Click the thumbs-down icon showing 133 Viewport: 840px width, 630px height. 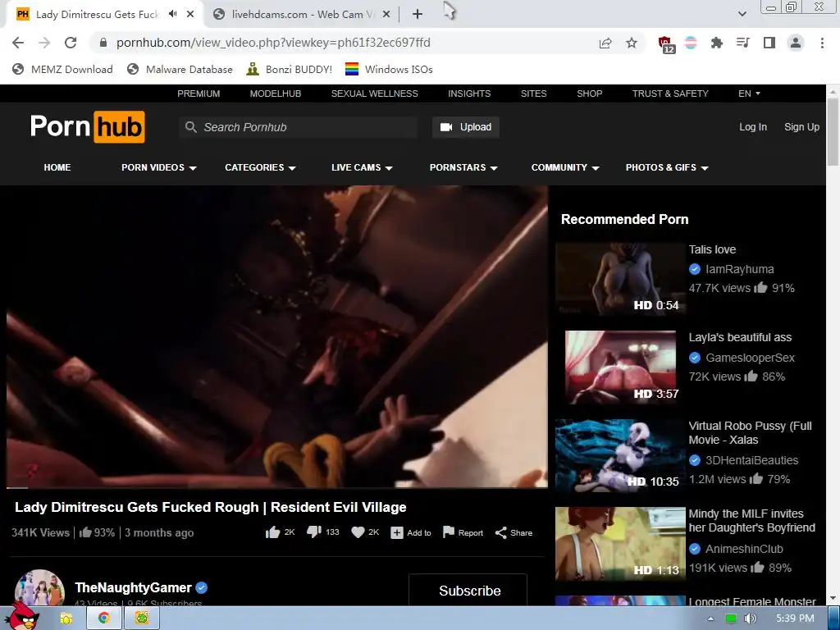tap(313, 532)
